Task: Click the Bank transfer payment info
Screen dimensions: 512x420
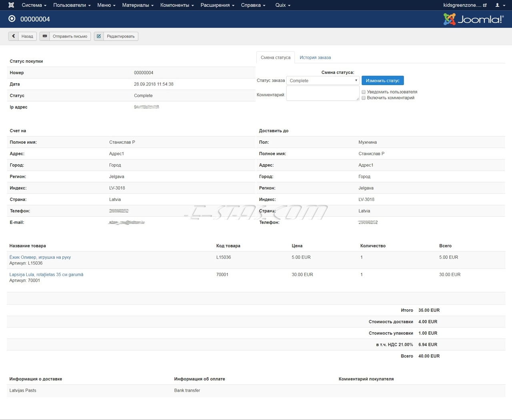Action: tap(187, 390)
